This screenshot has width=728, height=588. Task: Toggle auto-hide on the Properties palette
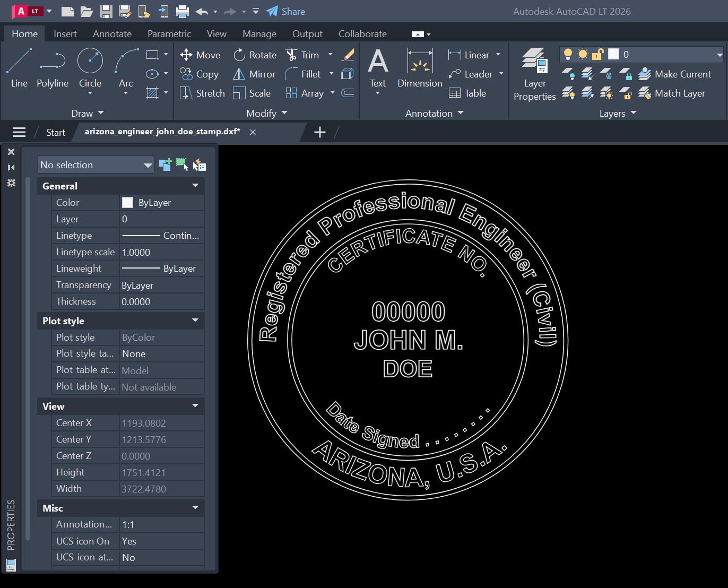click(11, 167)
